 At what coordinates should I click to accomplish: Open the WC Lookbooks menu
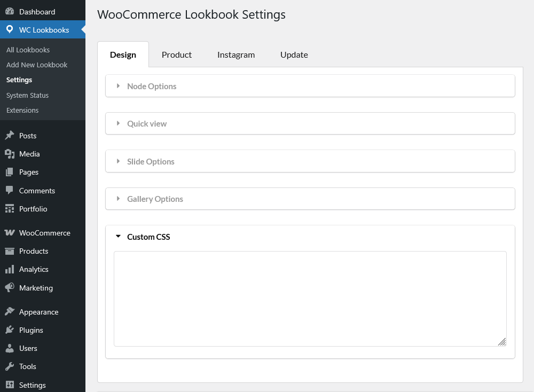pyautogui.click(x=43, y=29)
